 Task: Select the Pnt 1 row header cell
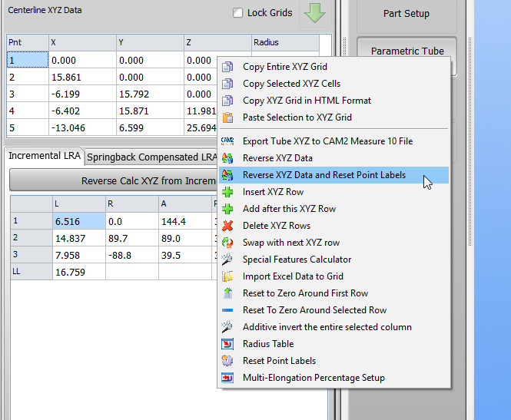click(x=28, y=60)
